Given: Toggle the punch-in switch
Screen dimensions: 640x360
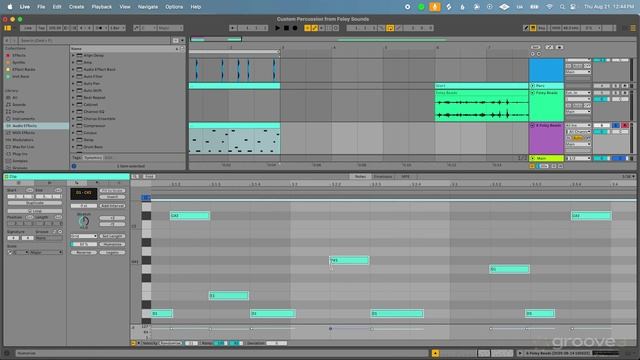Looking at the screenshot, I should click(382, 28).
